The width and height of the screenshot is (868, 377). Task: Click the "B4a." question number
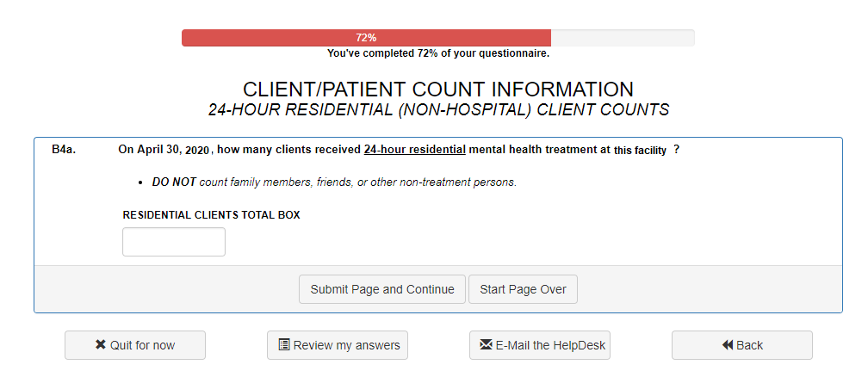(64, 150)
